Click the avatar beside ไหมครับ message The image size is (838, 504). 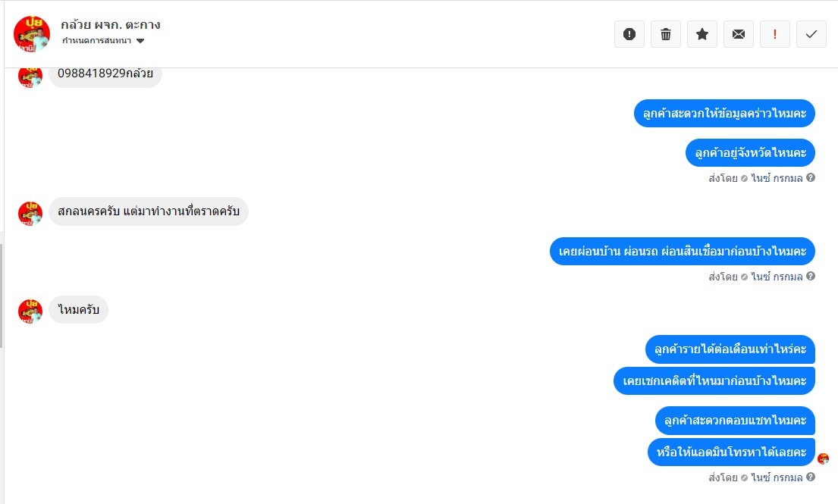(30, 311)
